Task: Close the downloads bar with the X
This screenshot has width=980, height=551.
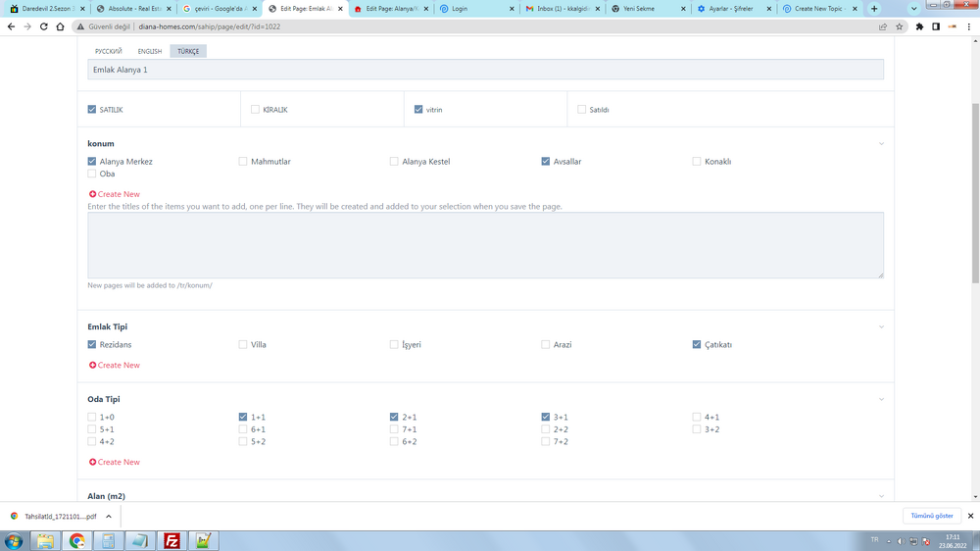Action: coord(970,516)
